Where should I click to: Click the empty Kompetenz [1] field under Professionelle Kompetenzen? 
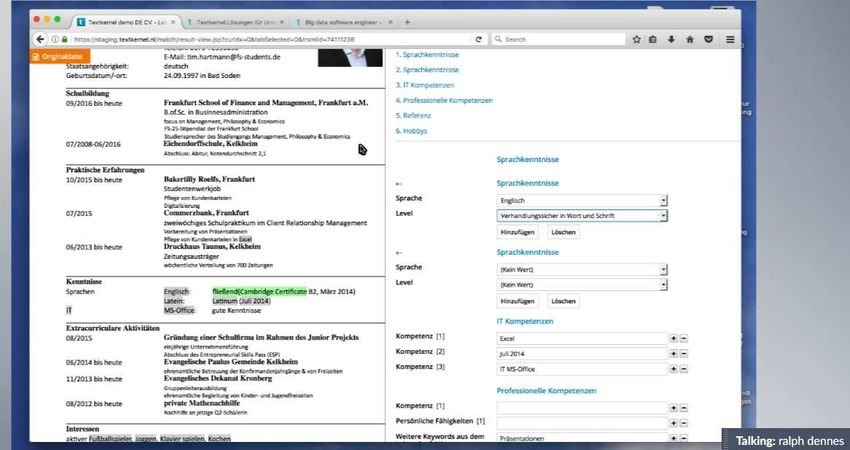pos(582,408)
